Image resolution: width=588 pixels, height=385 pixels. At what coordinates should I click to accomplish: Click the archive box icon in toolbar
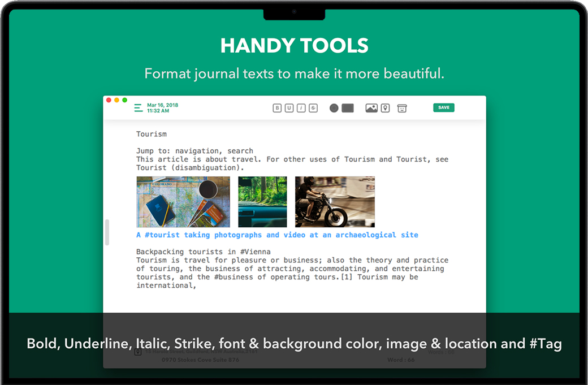tap(402, 109)
